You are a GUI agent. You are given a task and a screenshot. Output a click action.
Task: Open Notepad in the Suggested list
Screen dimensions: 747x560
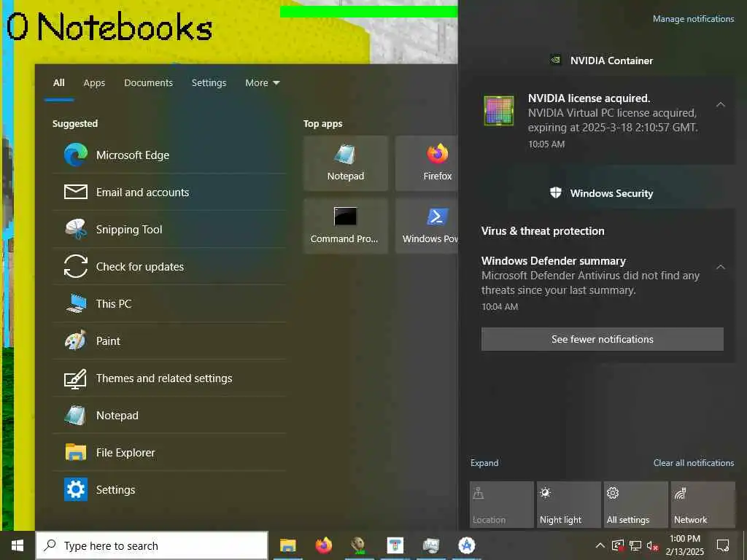(x=169, y=415)
